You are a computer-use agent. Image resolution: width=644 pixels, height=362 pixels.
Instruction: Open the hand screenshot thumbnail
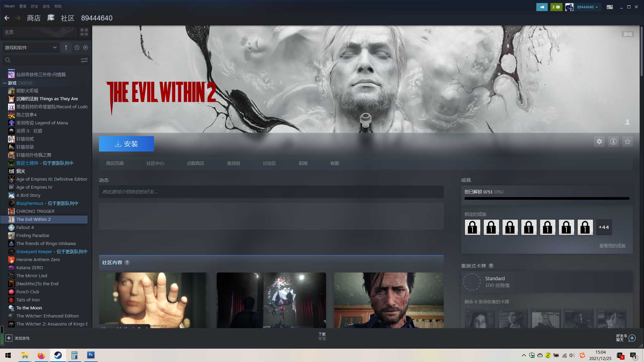click(x=154, y=300)
